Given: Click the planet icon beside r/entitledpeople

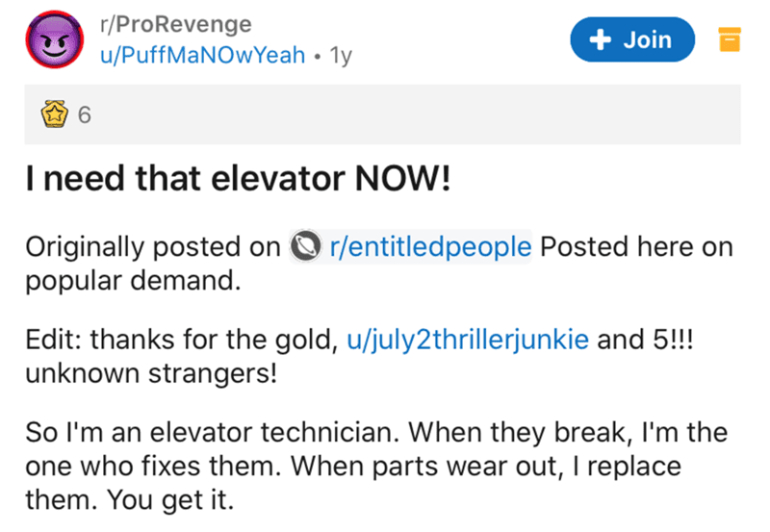Looking at the screenshot, I should [305, 246].
